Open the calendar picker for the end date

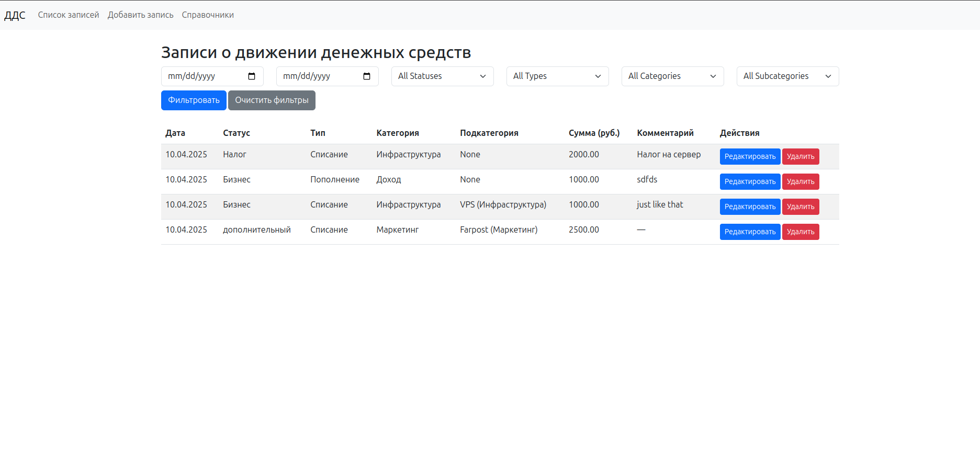(x=367, y=76)
